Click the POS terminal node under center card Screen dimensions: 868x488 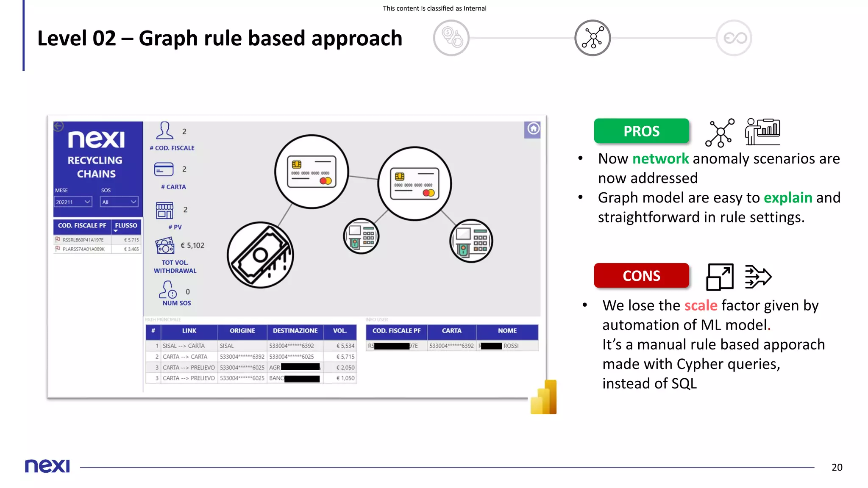click(361, 236)
